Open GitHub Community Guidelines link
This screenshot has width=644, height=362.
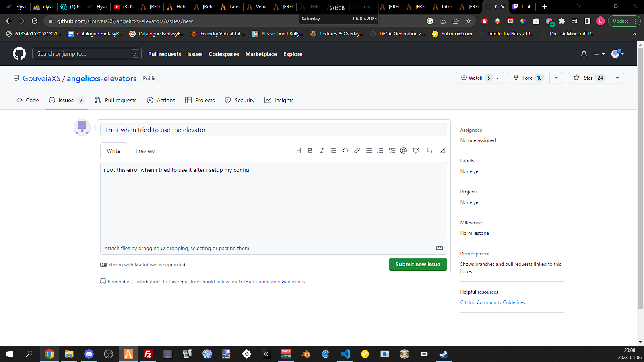[493, 302]
